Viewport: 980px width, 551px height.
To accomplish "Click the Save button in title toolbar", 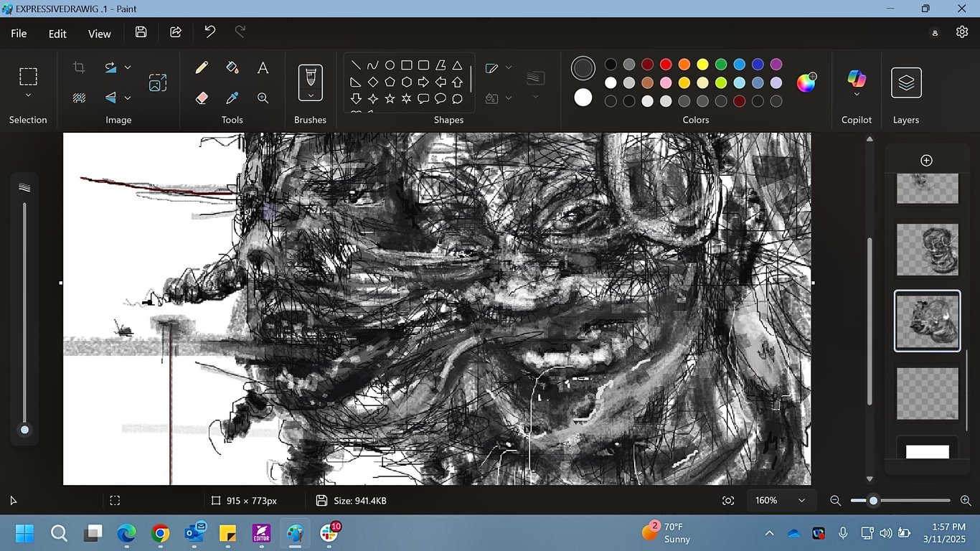I will 141,32.
